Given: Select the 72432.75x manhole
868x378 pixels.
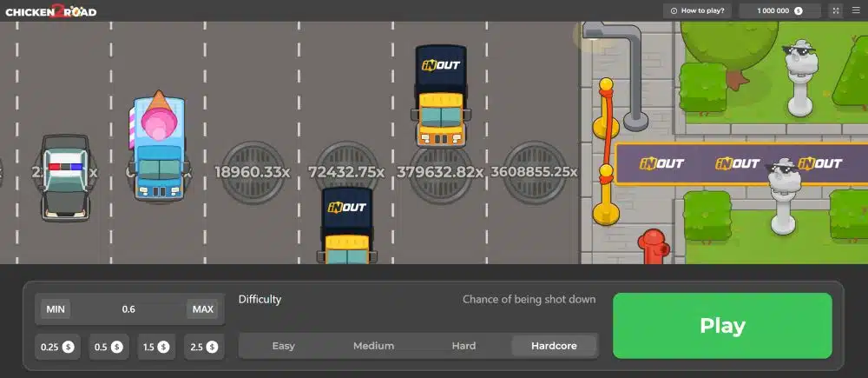Looking at the screenshot, I should click(x=346, y=172).
